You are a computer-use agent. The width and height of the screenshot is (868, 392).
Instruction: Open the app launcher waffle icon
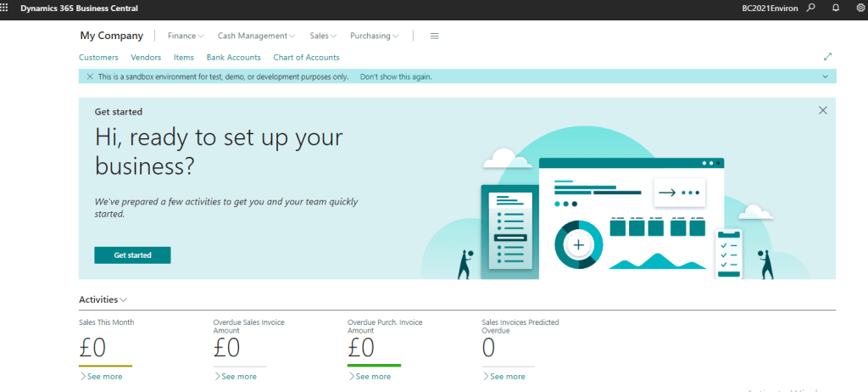[7, 8]
